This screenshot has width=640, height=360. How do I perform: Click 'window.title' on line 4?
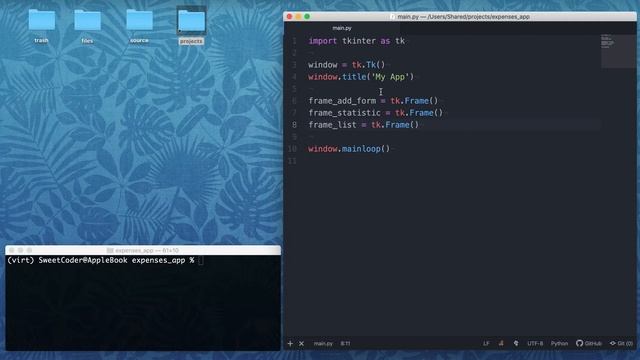pos(337,77)
